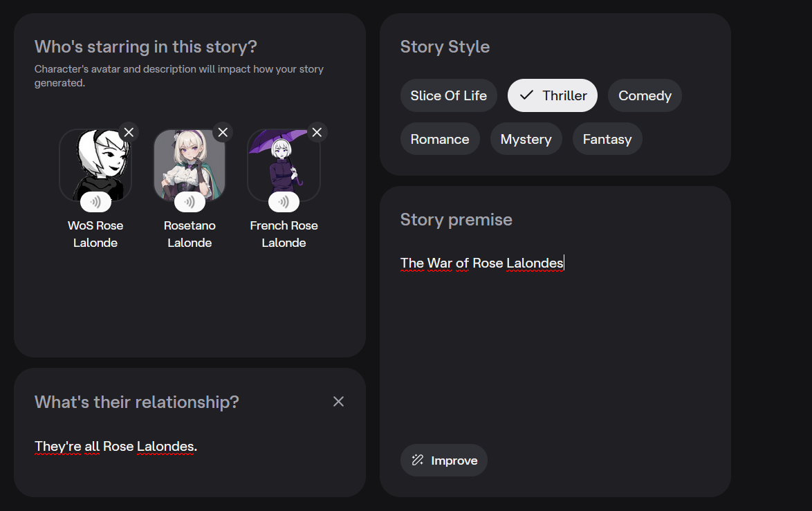
Task: Close the relationship panel
Action: [338, 402]
